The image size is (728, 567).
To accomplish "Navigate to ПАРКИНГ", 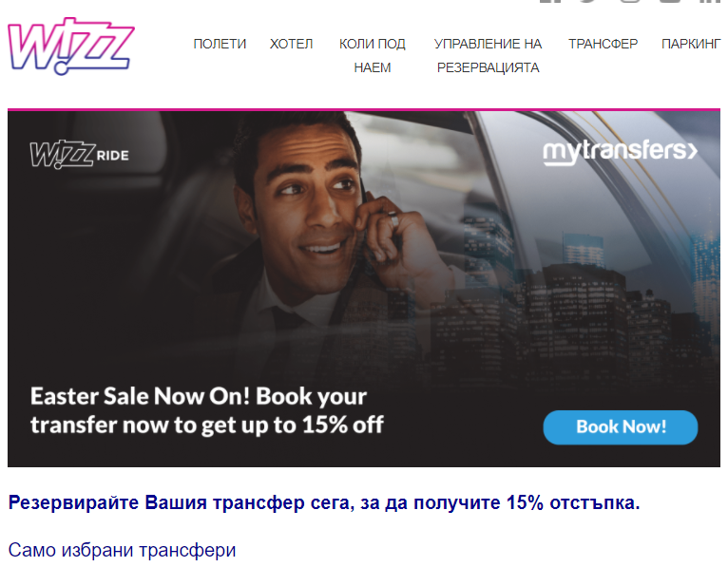I will [691, 44].
